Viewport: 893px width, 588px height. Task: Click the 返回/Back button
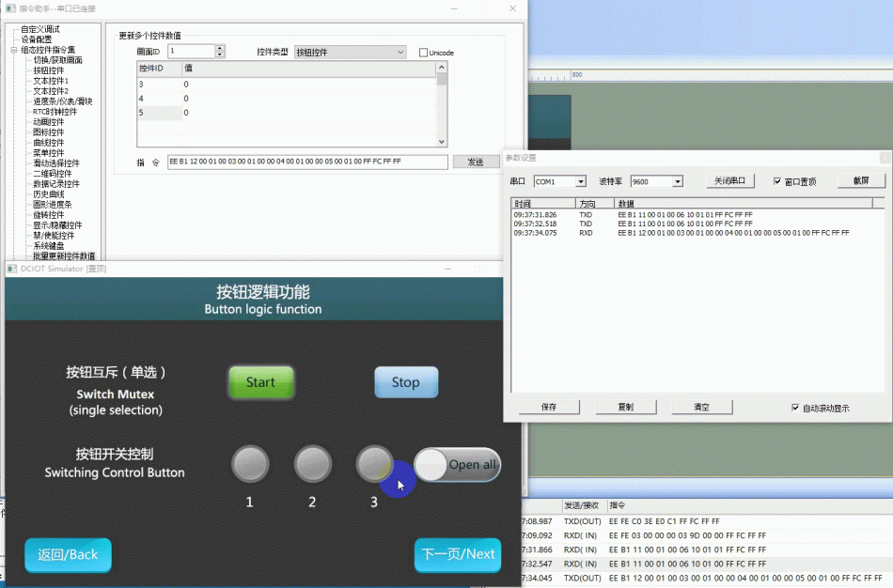click(x=68, y=554)
